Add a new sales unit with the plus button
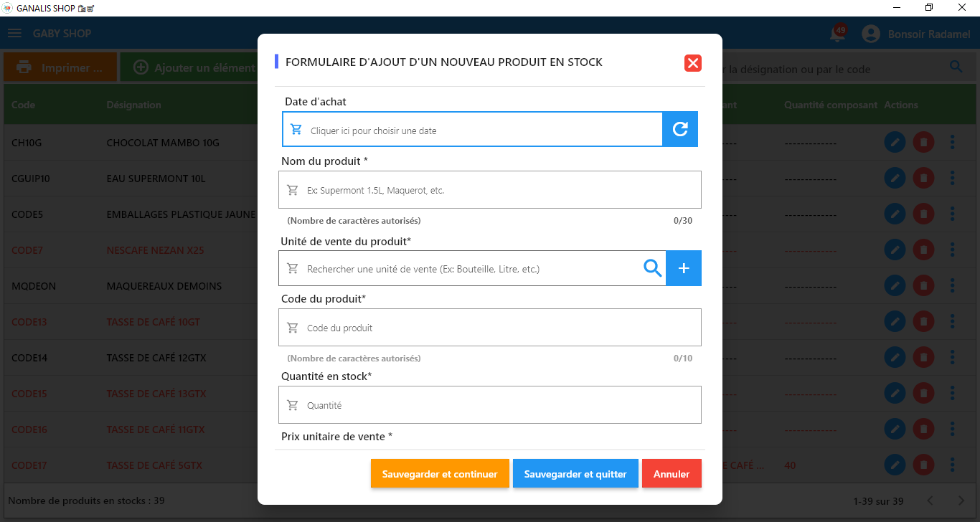Screen dimensions: 980x522 click(684, 268)
